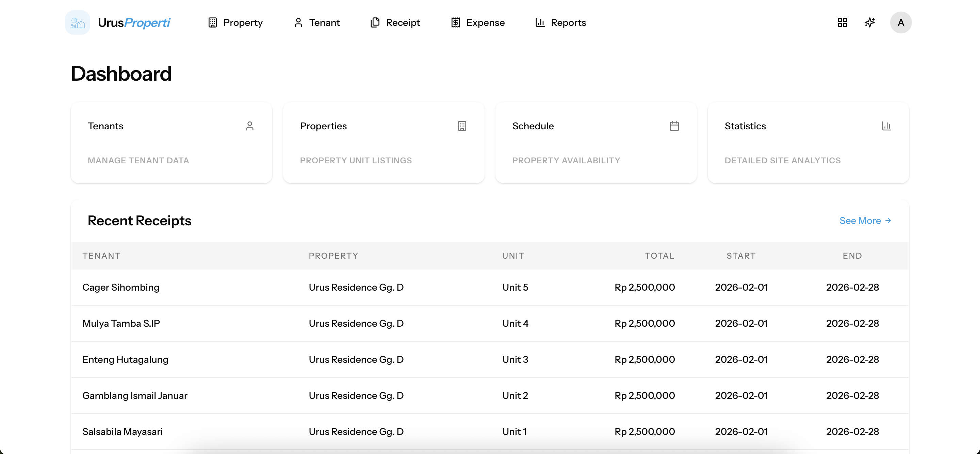This screenshot has width=980, height=454.
Task: Open the Tenant menu
Action: (317, 22)
